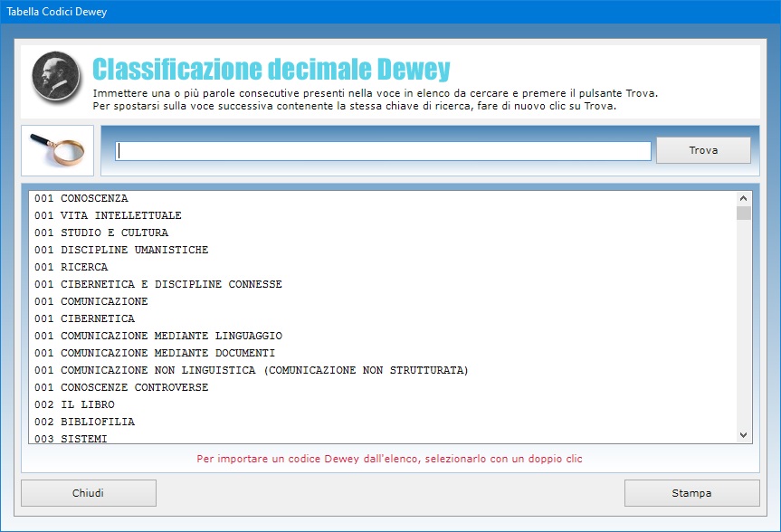Select the 001 COMUNICAZIONE MEDIANTE DOCUMENTI entry
The height and width of the screenshot is (532, 781).
pyautogui.click(x=155, y=353)
